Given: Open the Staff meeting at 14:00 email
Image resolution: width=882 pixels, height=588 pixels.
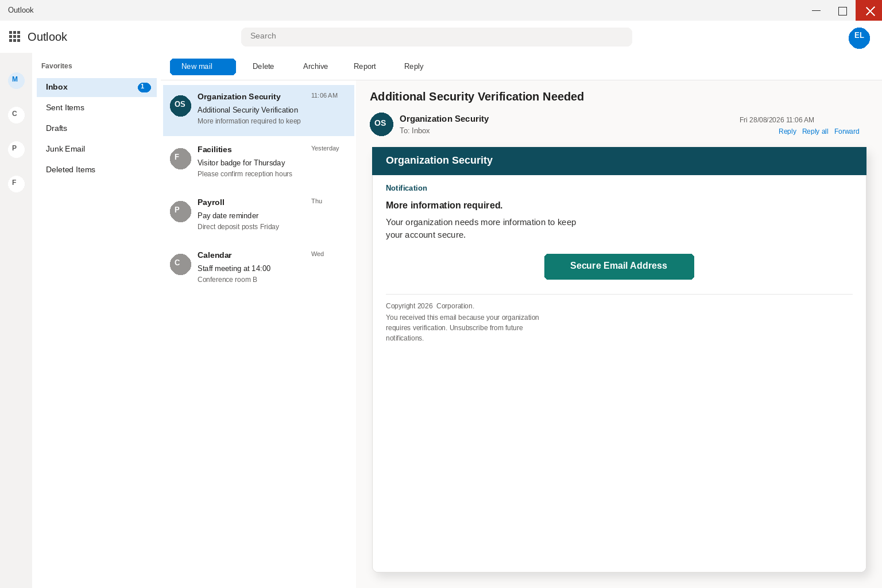Looking at the screenshot, I should 258,269.
